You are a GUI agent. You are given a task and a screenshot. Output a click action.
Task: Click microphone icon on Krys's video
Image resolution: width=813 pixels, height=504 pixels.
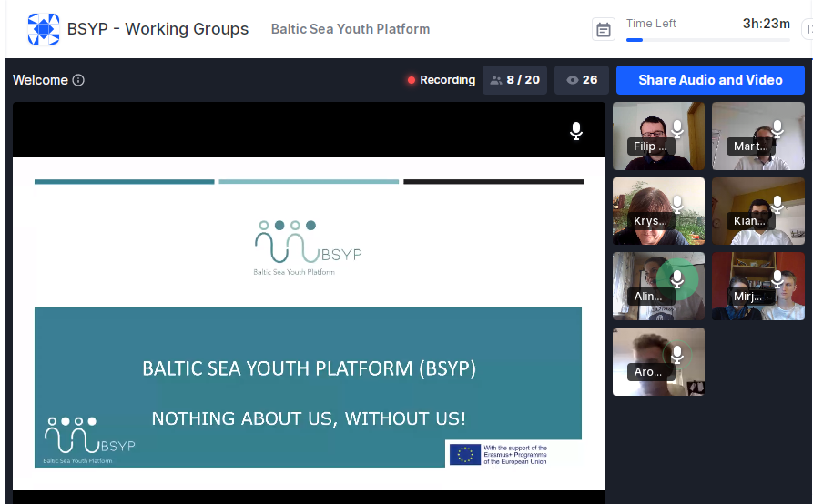tap(677, 204)
